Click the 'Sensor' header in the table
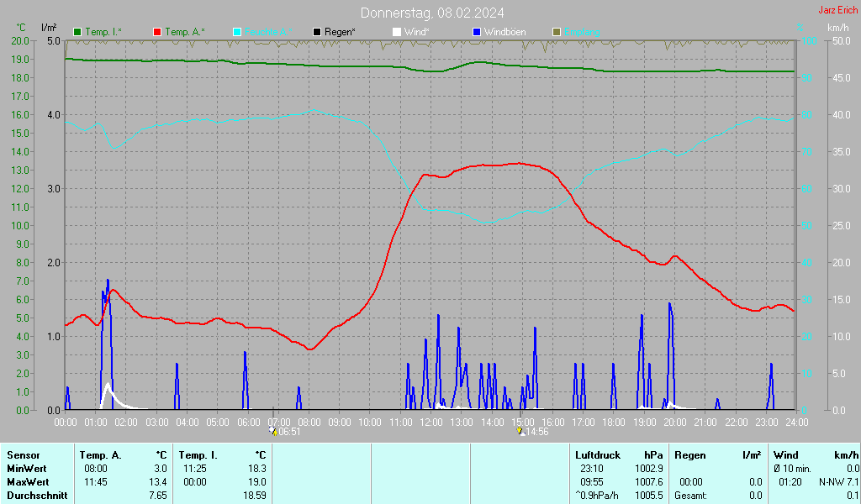 [24, 455]
